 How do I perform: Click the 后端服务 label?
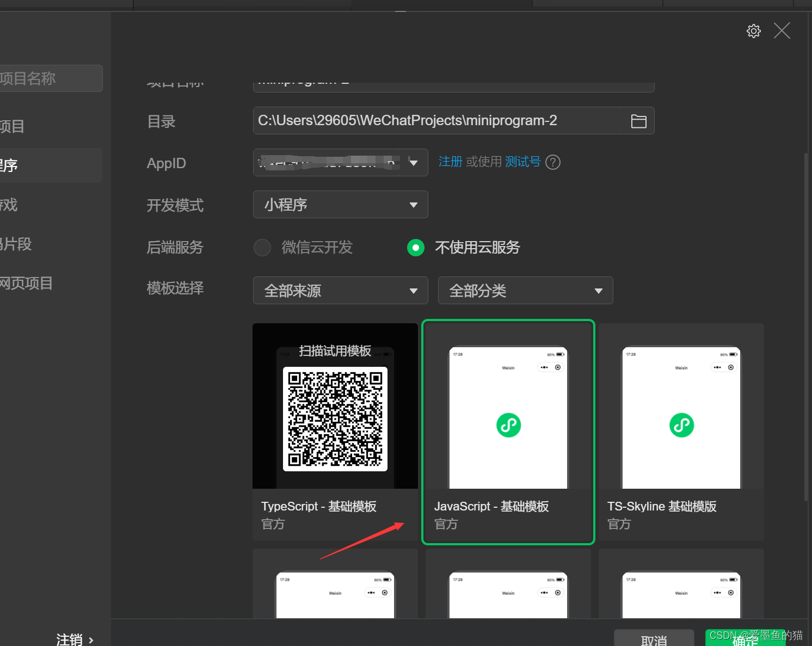tap(175, 248)
